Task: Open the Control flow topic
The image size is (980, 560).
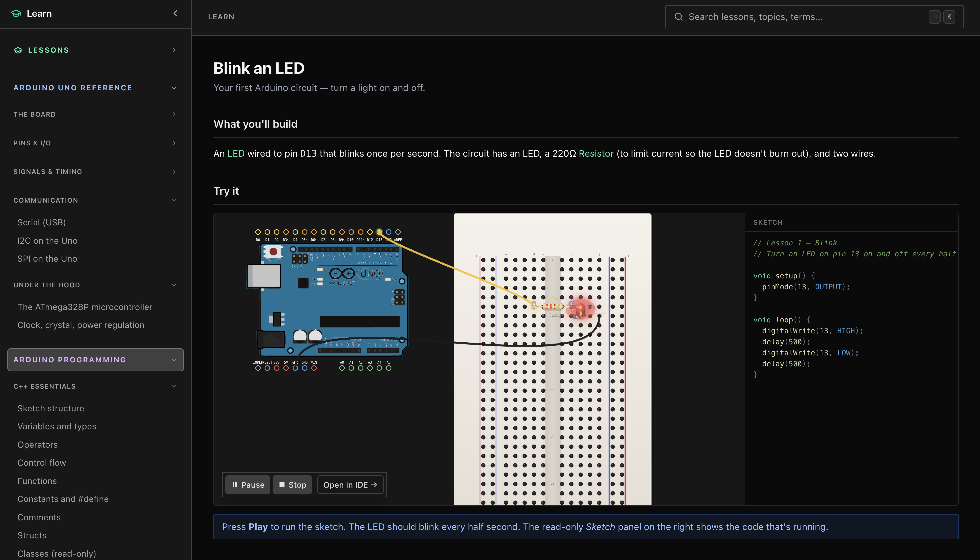Action: (42, 463)
